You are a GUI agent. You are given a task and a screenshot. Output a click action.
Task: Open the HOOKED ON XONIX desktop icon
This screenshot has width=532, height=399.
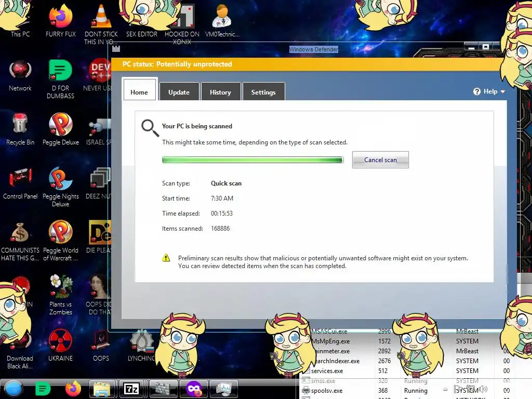[182, 24]
